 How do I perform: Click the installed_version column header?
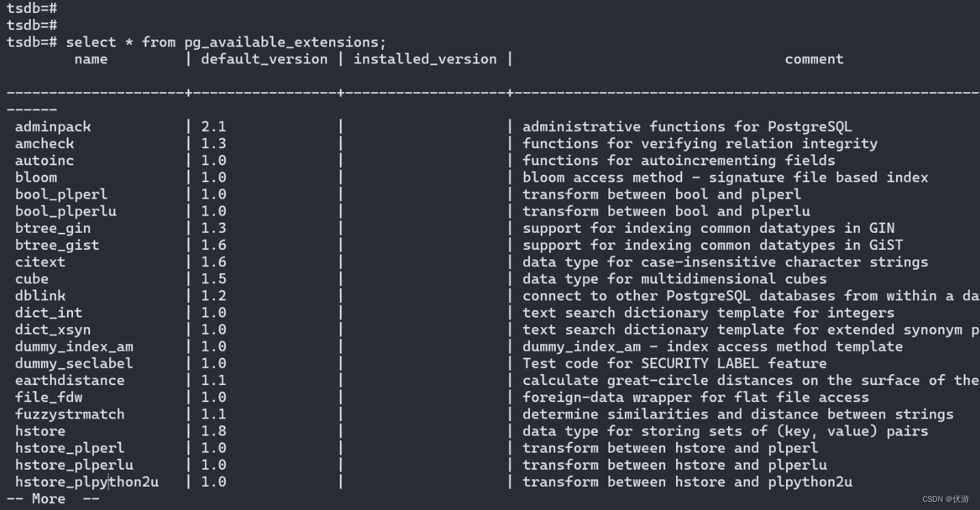[x=425, y=59]
